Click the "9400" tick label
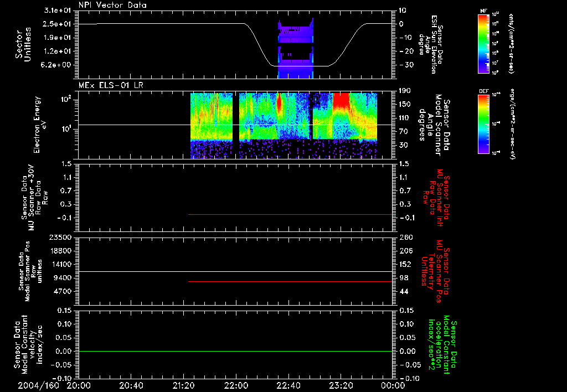 63,278
